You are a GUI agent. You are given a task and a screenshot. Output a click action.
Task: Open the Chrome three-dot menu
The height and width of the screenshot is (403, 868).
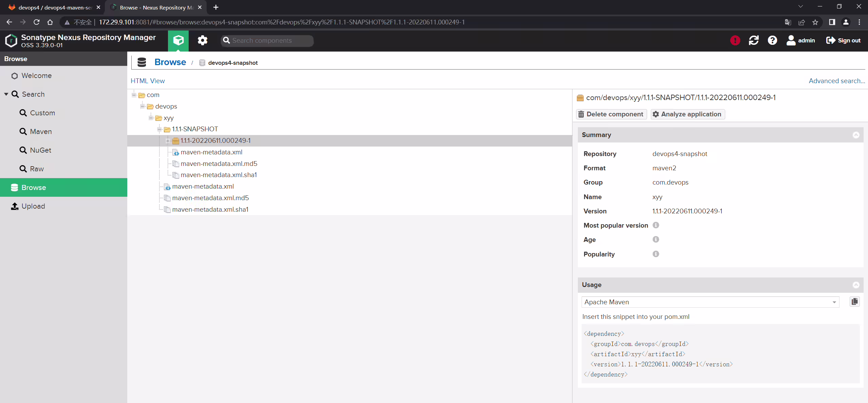click(x=859, y=22)
